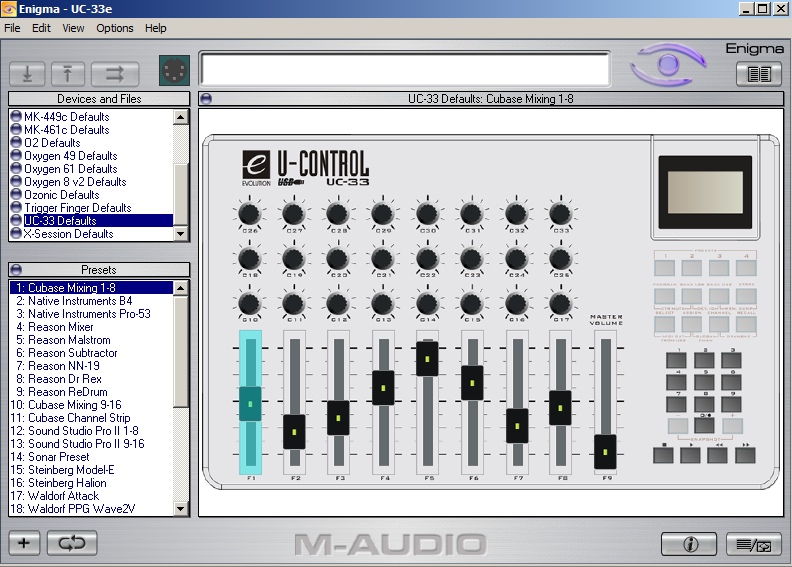Image resolution: width=792 pixels, height=567 pixels.
Task: Select rotary knob C18
Action: click(250, 259)
